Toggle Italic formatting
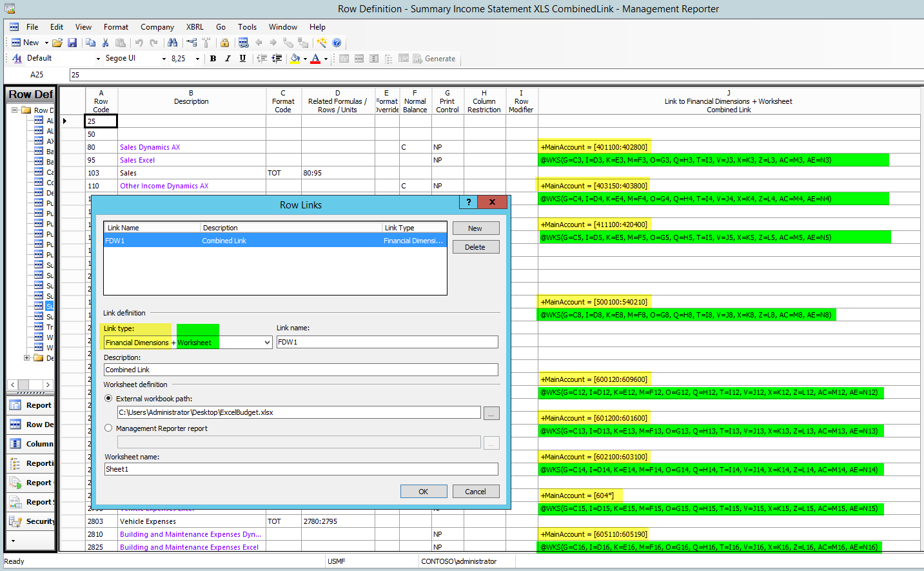The height and width of the screenshot is (571, 924). (x=228, y=58)
